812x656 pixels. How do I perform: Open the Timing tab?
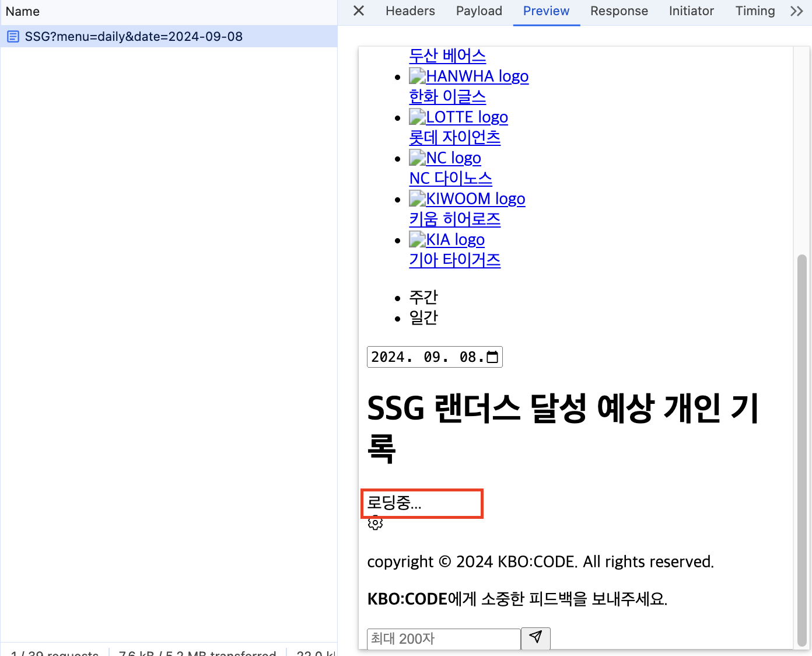click(x=754, y=11)
